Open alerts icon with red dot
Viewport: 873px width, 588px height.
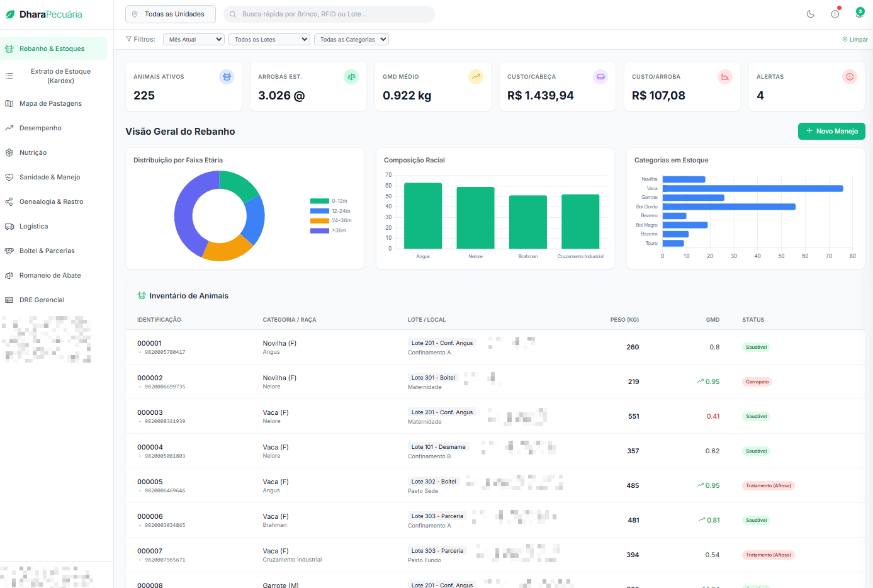(835, 14)
